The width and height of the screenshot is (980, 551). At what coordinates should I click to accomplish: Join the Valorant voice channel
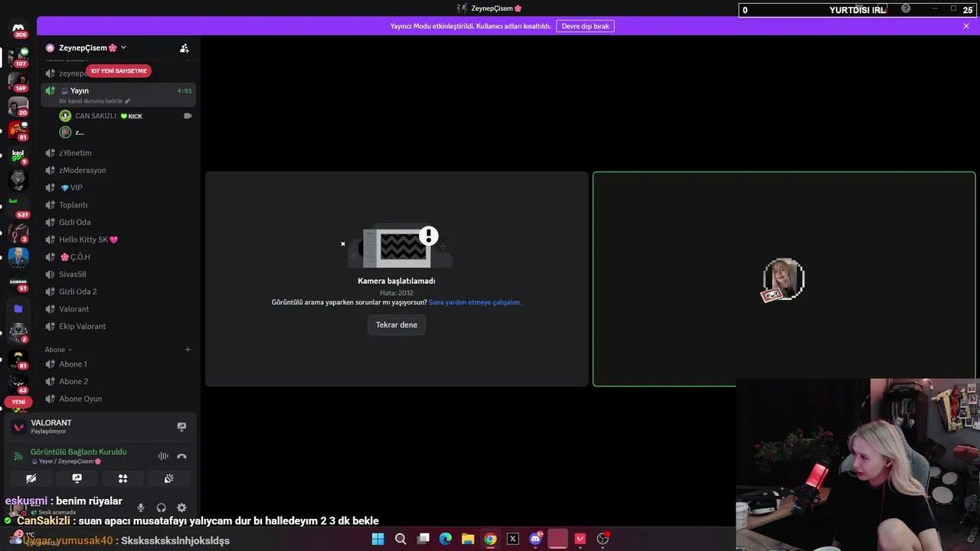(x=119, y=309)
